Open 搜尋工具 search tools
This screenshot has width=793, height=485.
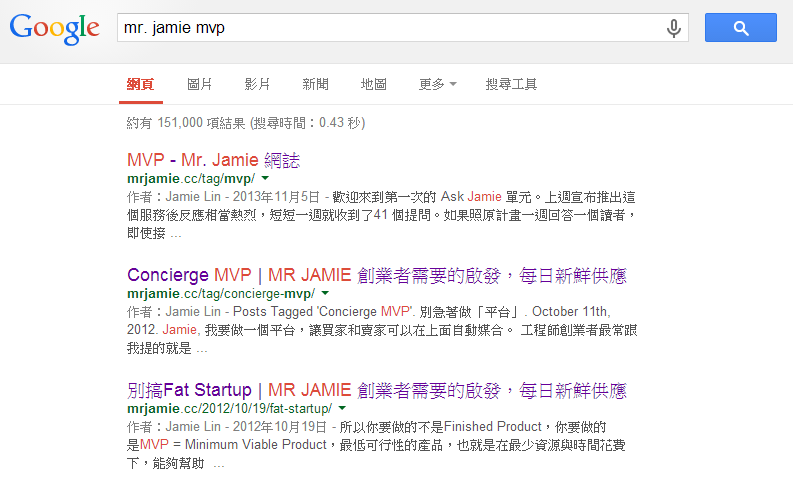pos(511,84)
